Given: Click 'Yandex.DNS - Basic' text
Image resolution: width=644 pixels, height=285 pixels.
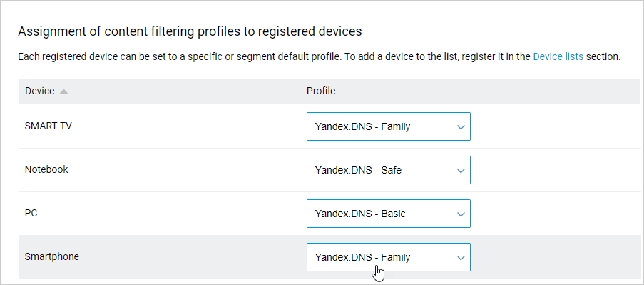Looking at the screenshot, I should [x=360, y=214].
